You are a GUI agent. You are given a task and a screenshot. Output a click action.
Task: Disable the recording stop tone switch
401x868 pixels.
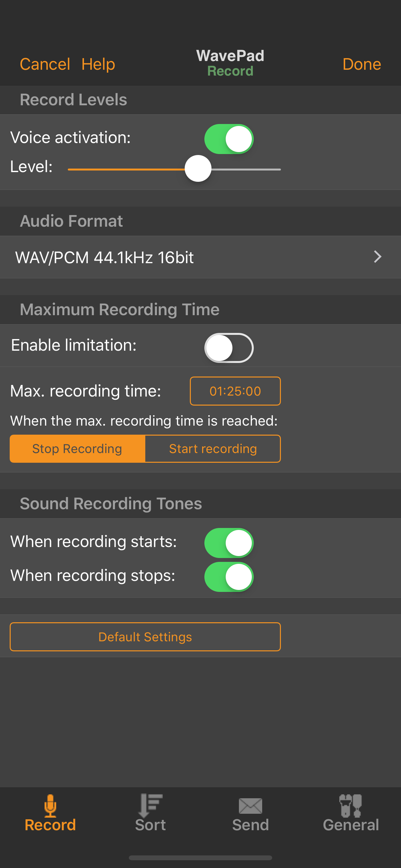coord(229,576)
